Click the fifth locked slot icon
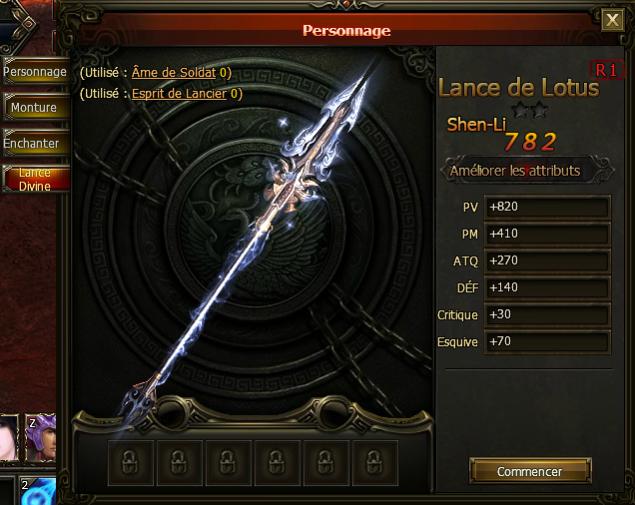This screenshot has height=505, width=635. click(326, 462)
